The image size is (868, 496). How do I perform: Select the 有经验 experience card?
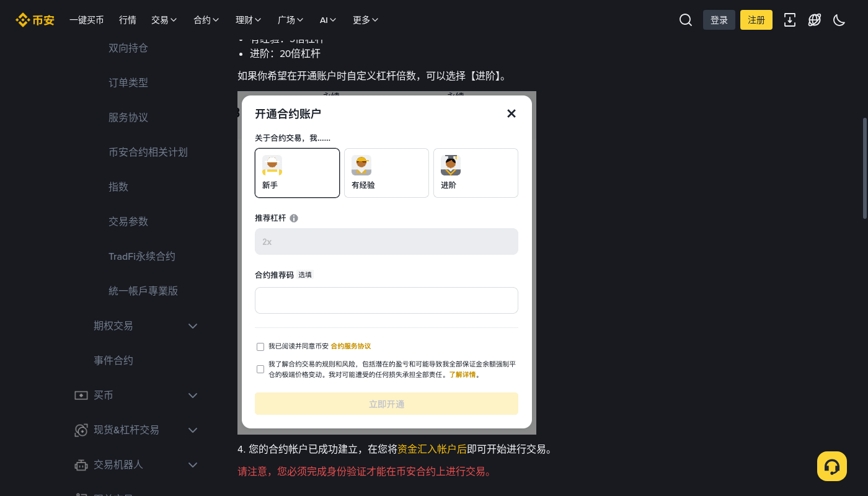(386, 173)
